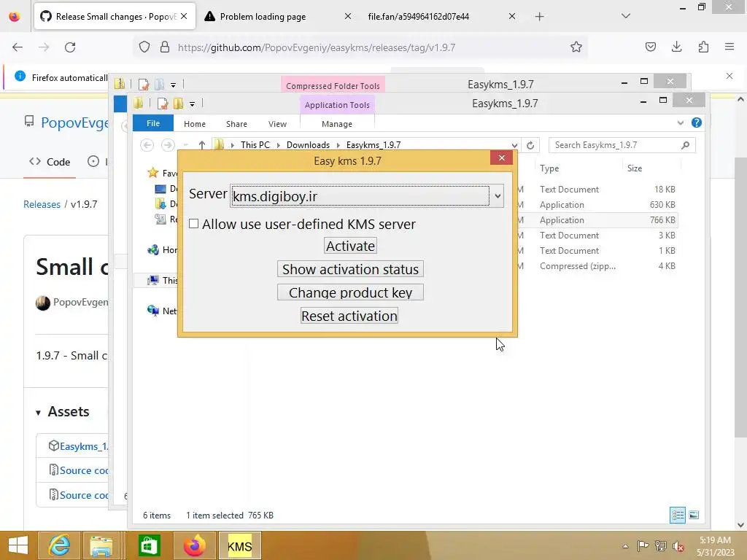Image resolution: width=747 pixels, height=560 pixels.
Task: Open the File tab in Explorer ribbon
Action: pos(153,123)
